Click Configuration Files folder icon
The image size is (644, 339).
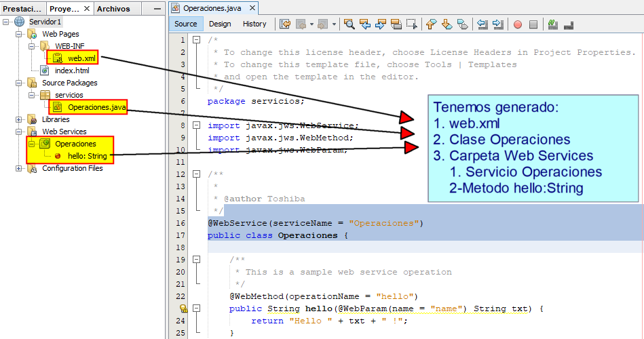click(32, 168)
